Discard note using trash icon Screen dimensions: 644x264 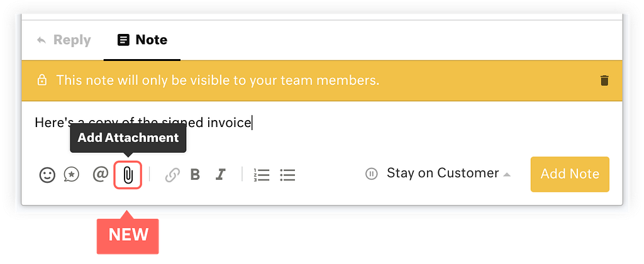[604, 80]
